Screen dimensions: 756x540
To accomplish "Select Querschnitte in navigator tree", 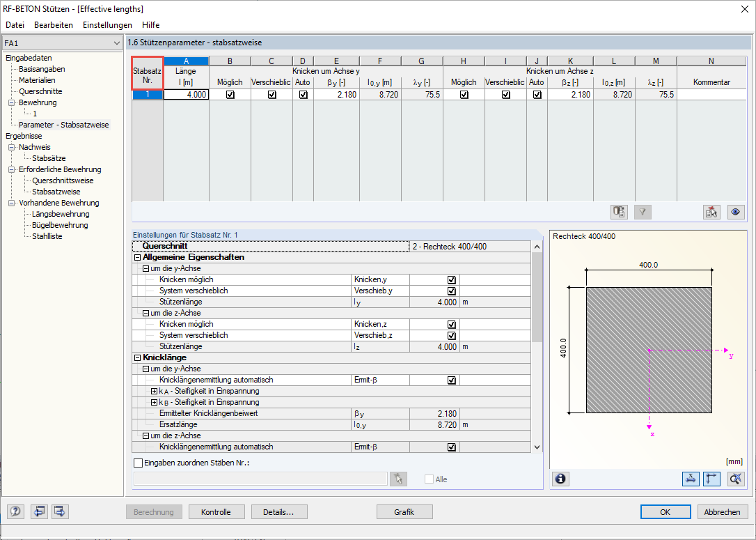I will 40,91.
